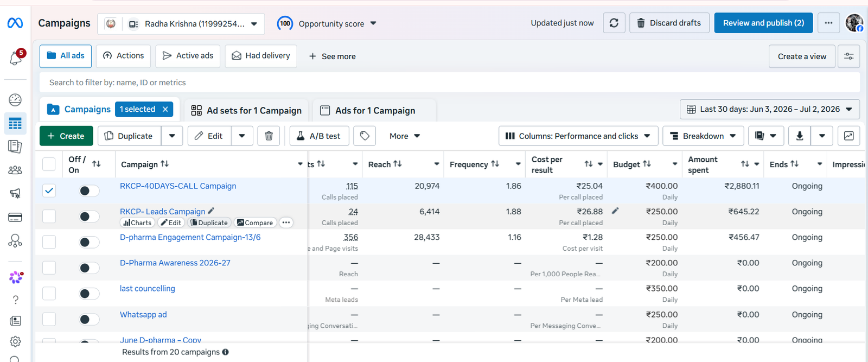Open the charts panel icon at far right
The height and width of the screenshot is (362, 868).
[x=848, y=136]
